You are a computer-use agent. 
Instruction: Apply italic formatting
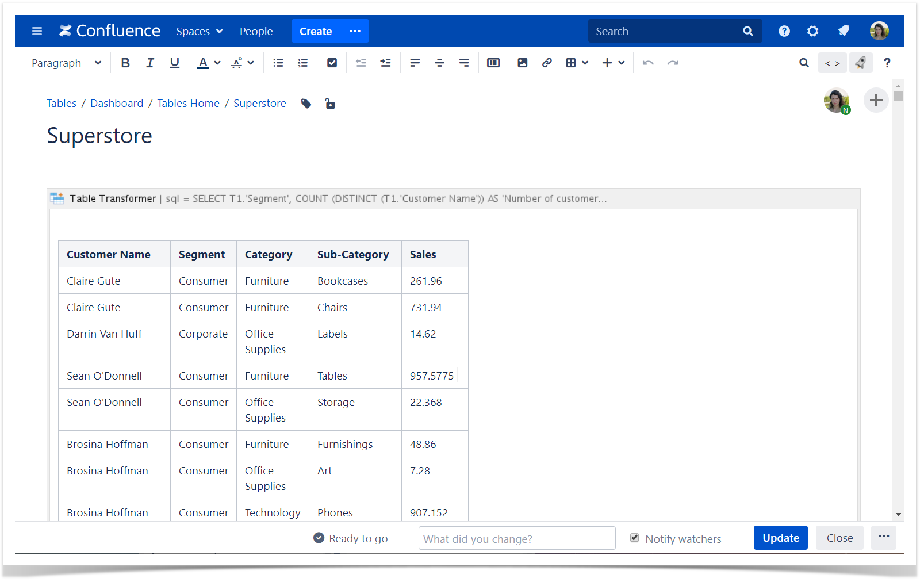tap(150, 63)
